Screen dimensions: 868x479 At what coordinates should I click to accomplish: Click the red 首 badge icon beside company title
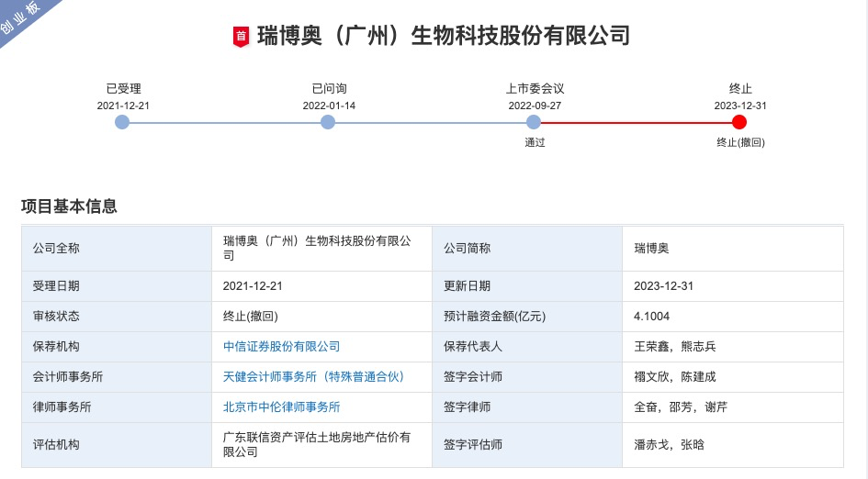click(x=241, y=37)
